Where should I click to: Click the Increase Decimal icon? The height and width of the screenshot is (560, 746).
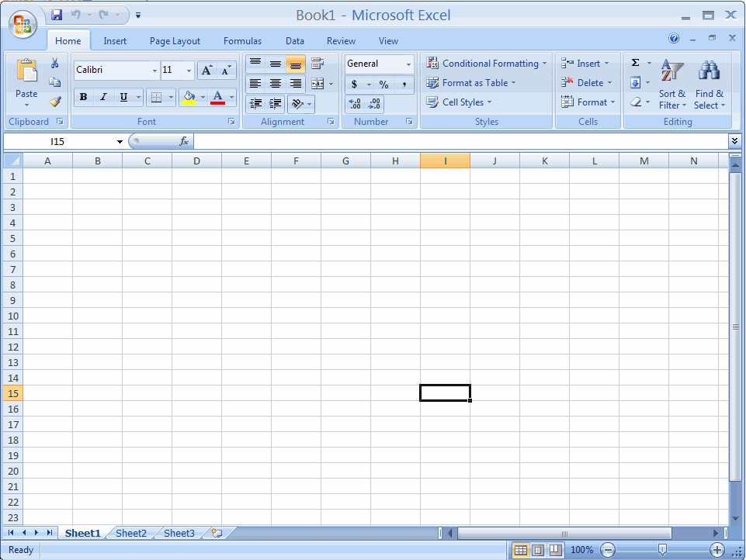pos(356,103)
